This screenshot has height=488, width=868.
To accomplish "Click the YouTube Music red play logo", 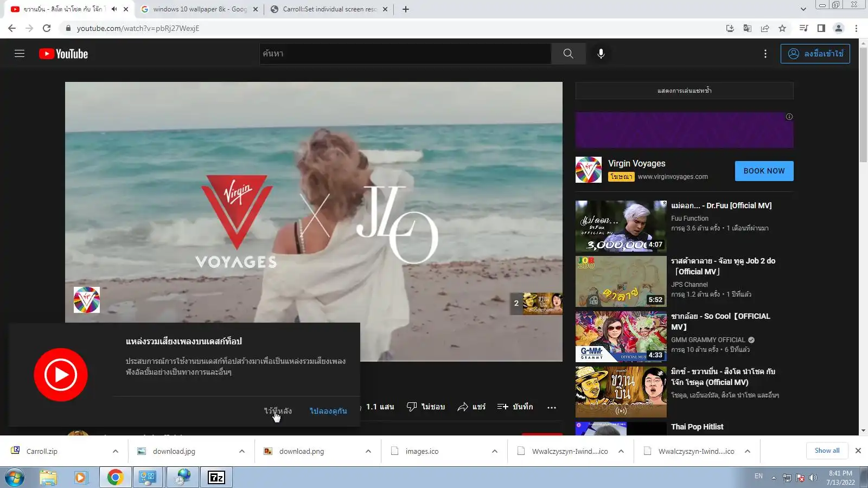I will (61, 375).
